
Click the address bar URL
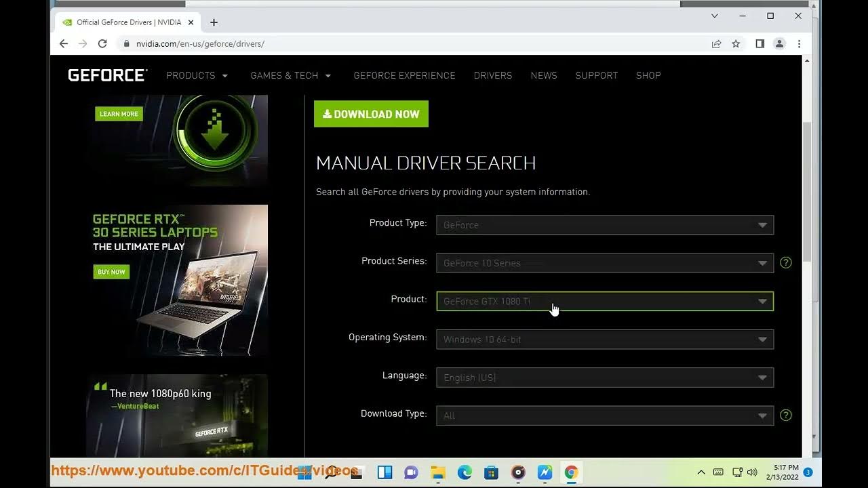pyautogui.click(x=200, y=43)
